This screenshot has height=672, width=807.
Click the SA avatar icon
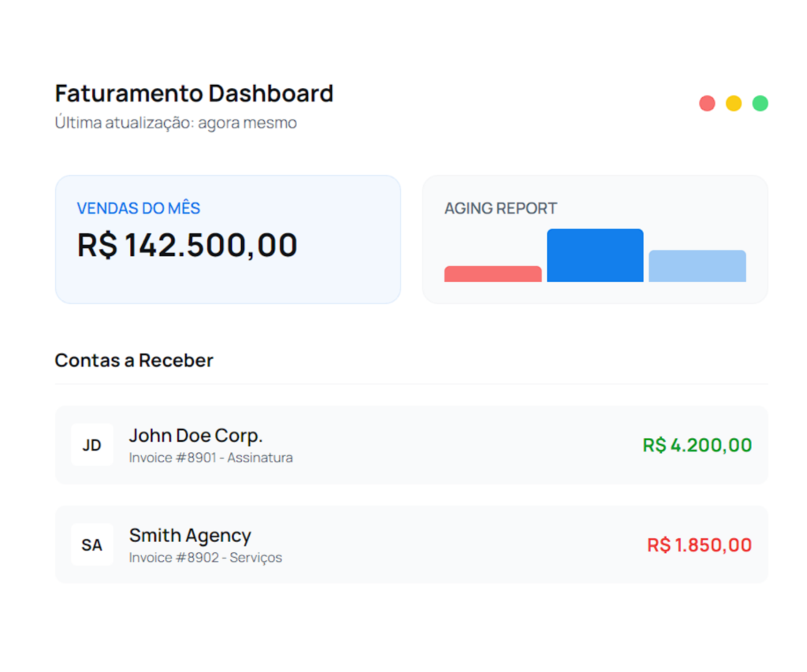[x=92, y=544]
